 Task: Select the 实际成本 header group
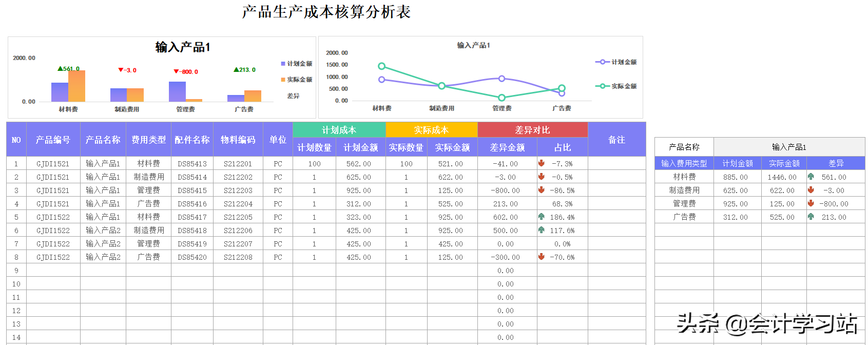[431, 130]
